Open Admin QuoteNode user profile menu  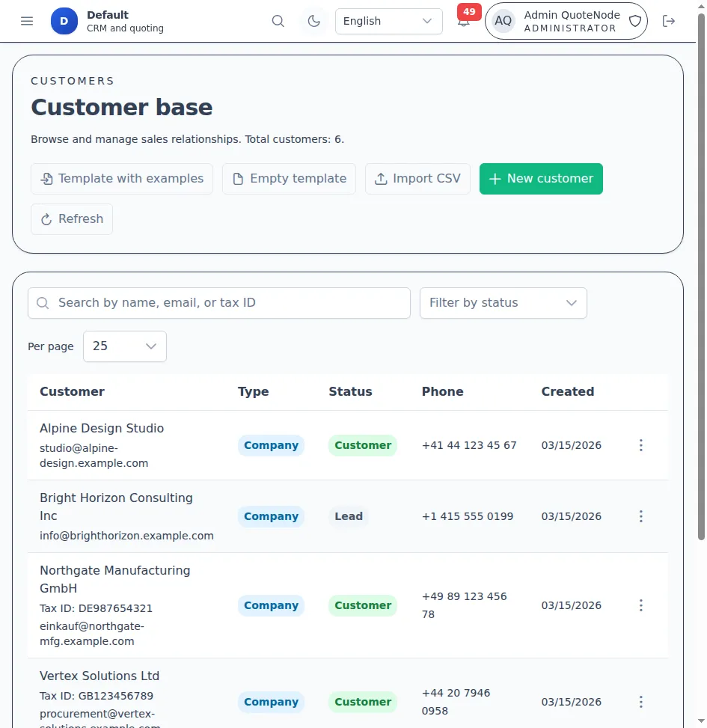coord(566,21)
